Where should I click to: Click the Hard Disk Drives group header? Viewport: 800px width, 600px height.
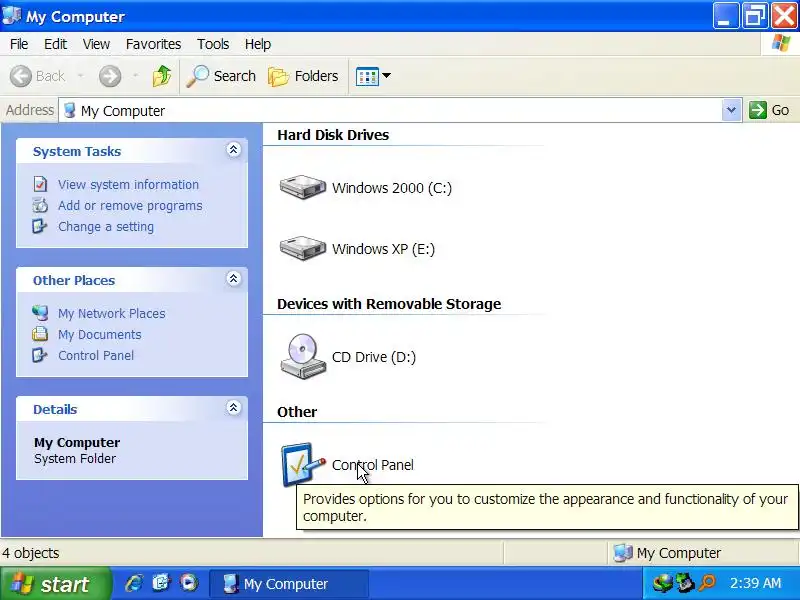pyautogui.click(x=333, y=135)
